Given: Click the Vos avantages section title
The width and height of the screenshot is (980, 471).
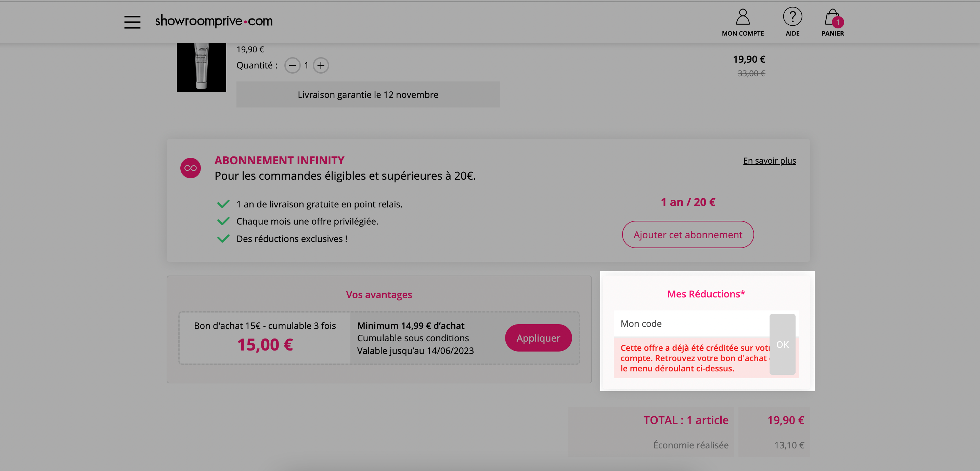Looking at the screenshot, I should (x=378, y=294).
